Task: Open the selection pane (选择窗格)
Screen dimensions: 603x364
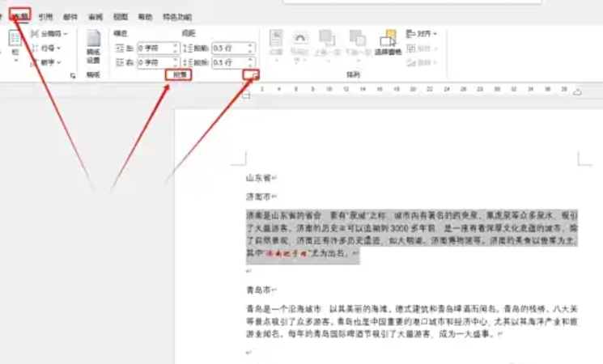Action: tap(388, 43)
